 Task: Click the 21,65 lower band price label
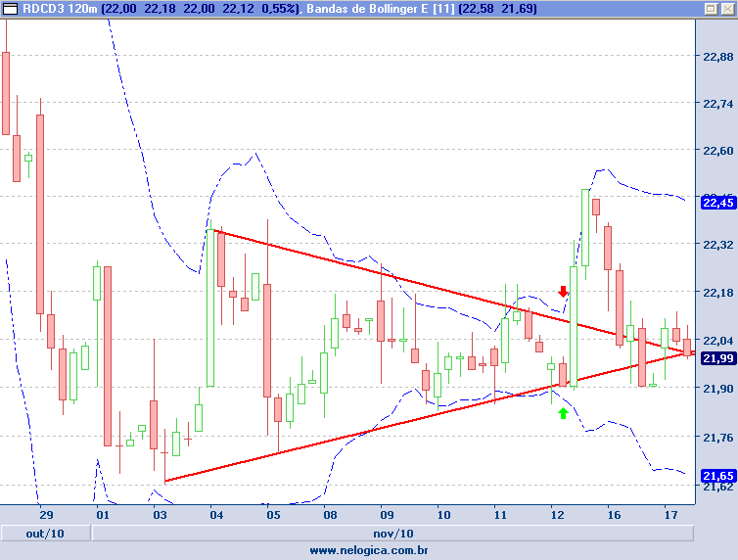coord(718,475)
